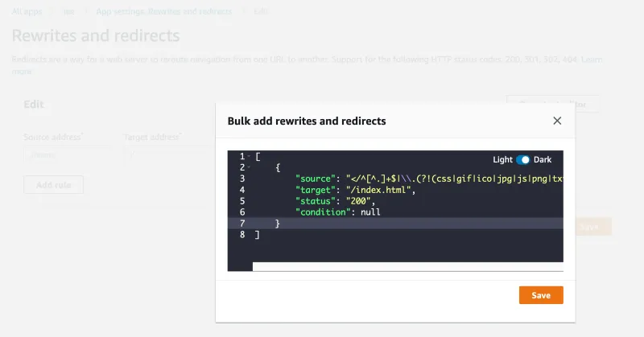Screen dimensions: 644x337
Task: Click line number 3 in editor gutter
Action: click(x=241, y=179)
